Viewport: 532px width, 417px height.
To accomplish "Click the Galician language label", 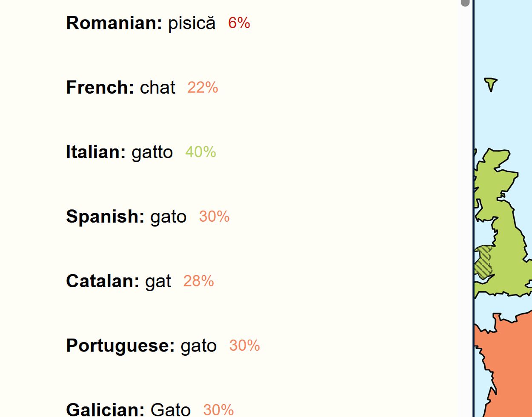I will [x=105, y=410].
